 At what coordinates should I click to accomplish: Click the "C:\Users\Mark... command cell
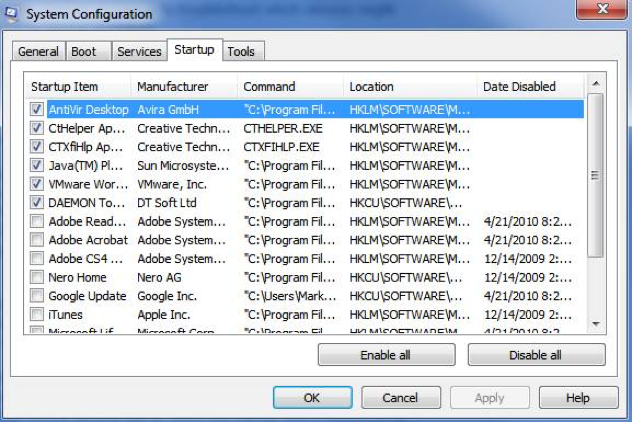click(x=290, y=296)
